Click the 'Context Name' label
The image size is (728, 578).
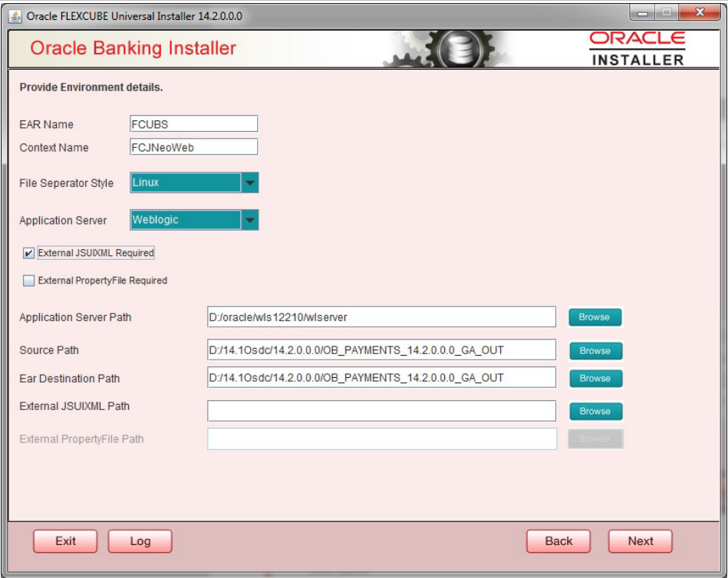[54, 147]
